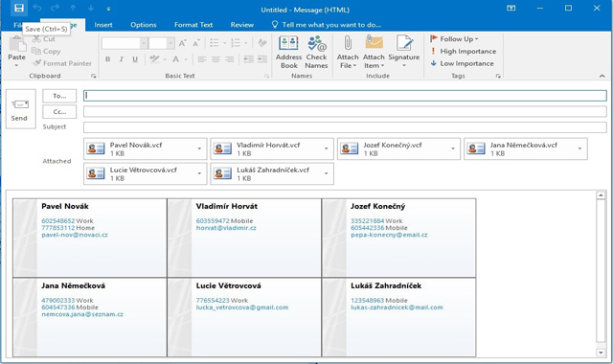This screenshot has height=364, width=613.
Task: Click the Undo arrow icon
Action: (x=37, y=8)
